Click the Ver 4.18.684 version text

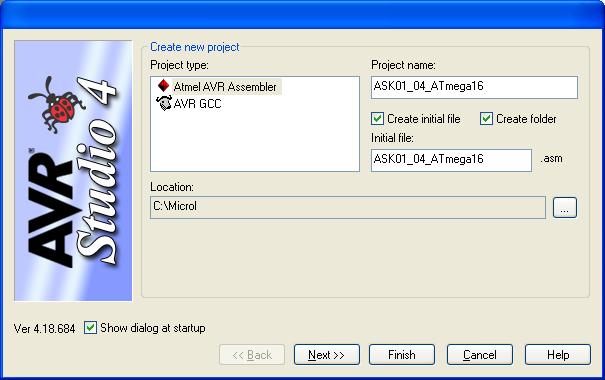click(44, 328)
